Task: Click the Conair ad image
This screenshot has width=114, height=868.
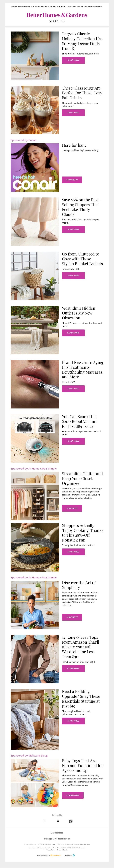Action: pyautogui.click(x=35, y=168)
